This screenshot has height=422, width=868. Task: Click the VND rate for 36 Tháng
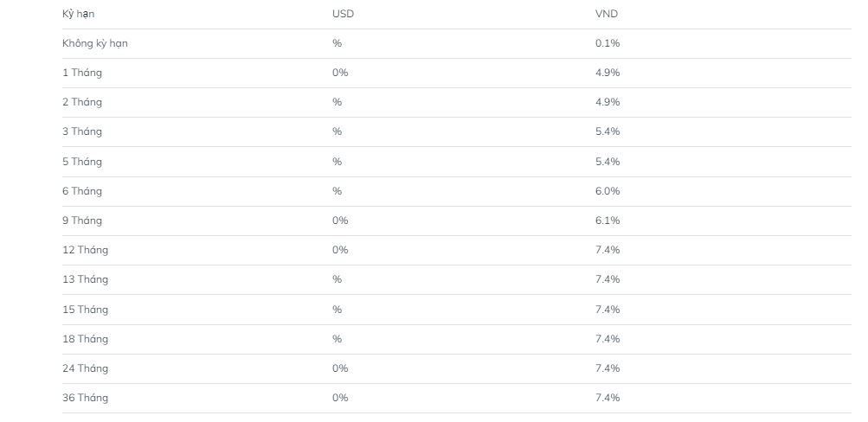(x=608, y=398)
